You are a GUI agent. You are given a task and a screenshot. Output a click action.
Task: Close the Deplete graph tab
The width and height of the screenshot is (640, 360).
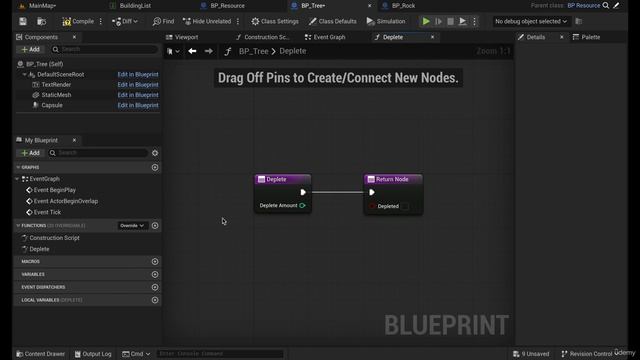point(433,37)
